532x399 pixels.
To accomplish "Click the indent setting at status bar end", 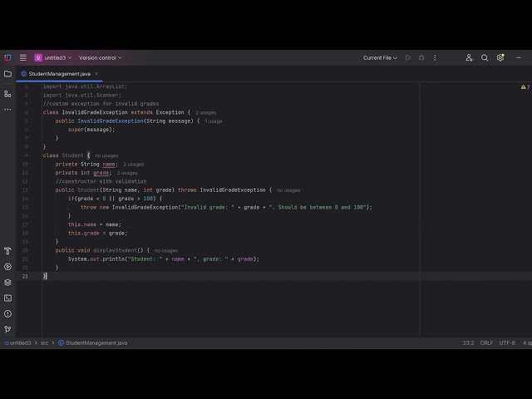I will 527,343.
